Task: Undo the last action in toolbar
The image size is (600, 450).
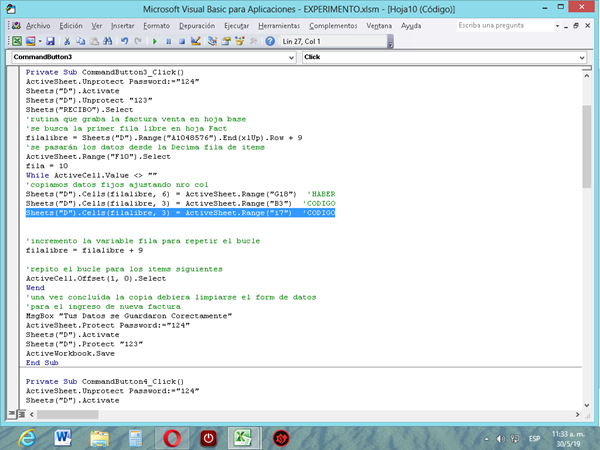Action: coord(125,41)
